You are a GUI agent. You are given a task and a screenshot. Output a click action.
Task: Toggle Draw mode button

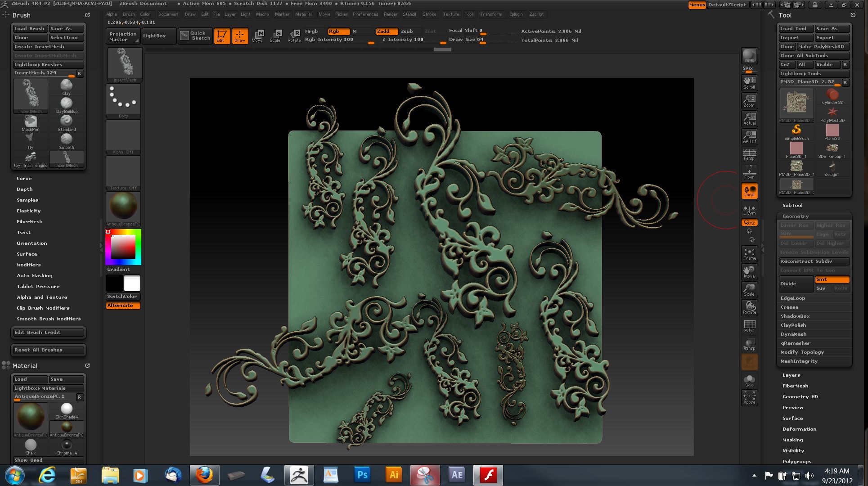tap(240, 36)
